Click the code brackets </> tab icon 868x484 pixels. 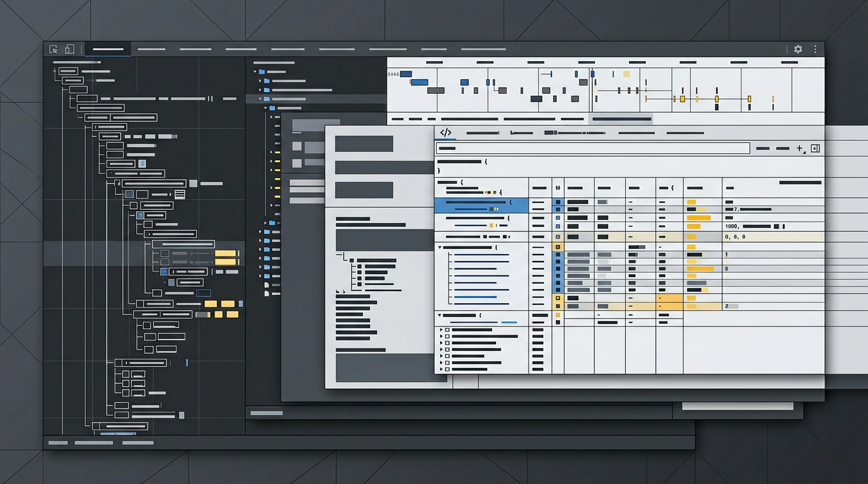tap(445, 132)
